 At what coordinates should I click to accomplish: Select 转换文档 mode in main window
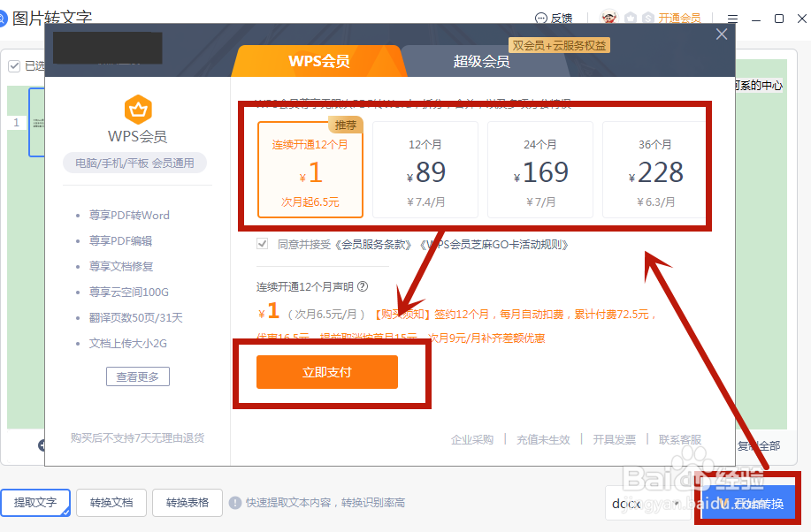[x=111, y=503]
